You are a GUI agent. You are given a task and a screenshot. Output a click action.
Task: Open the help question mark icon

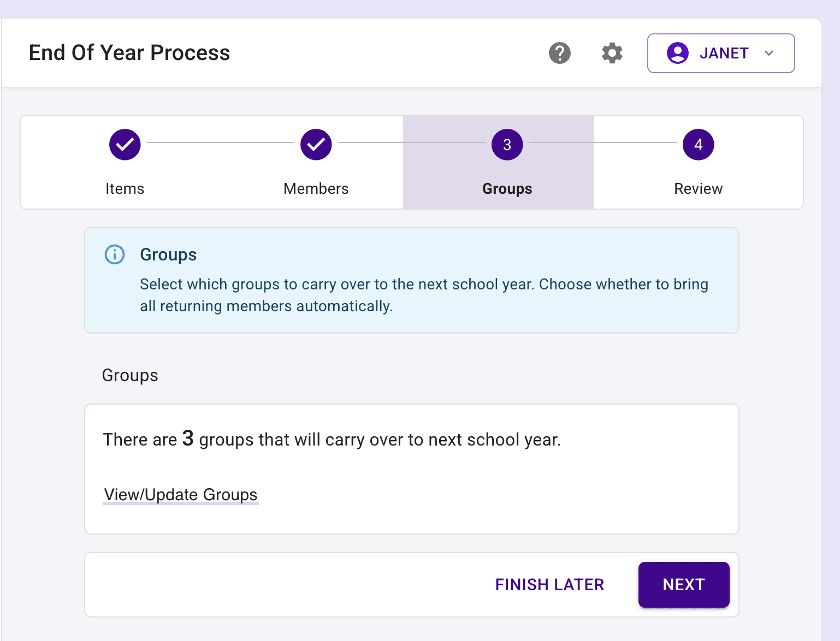click(559, 53)
